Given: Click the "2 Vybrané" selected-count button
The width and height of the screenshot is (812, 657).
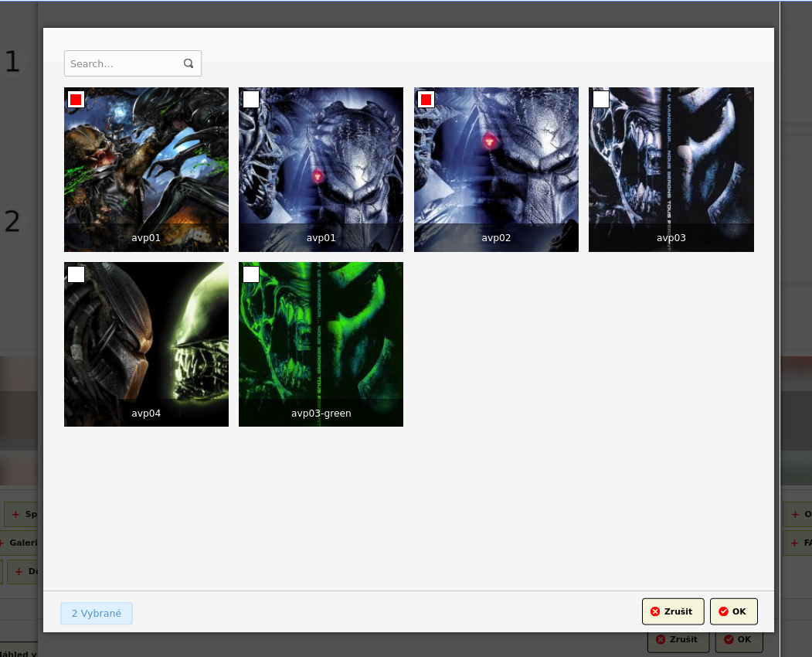Looking at the screenshot, I should [97, 614].
